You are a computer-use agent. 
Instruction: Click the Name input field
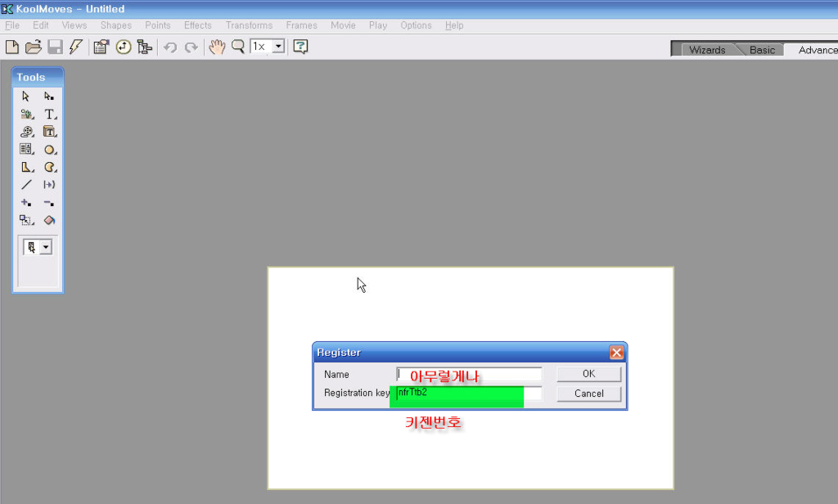tap(469, 374)
